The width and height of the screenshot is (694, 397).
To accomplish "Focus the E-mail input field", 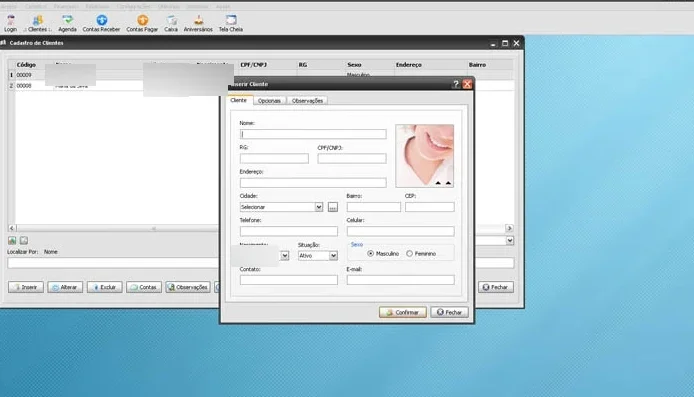I will (x=401, y=280).
